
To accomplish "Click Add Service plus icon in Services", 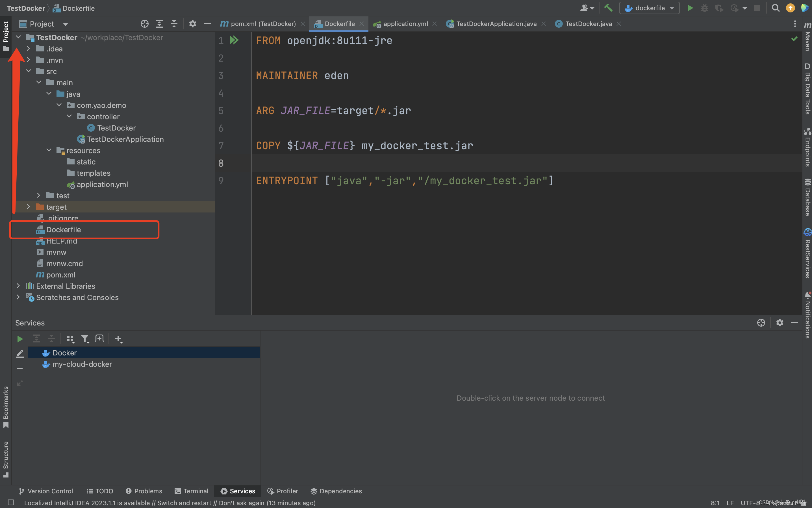I will pos(118,339).
